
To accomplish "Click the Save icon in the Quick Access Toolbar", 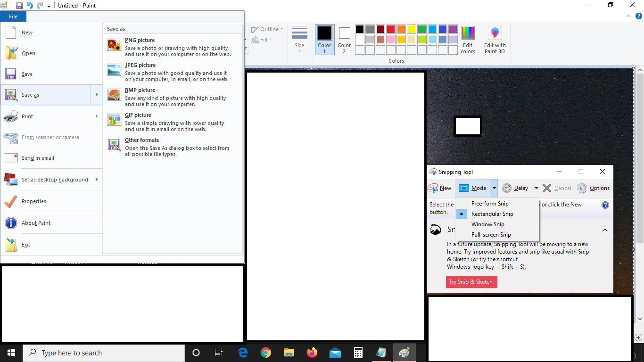I will 19,5.
